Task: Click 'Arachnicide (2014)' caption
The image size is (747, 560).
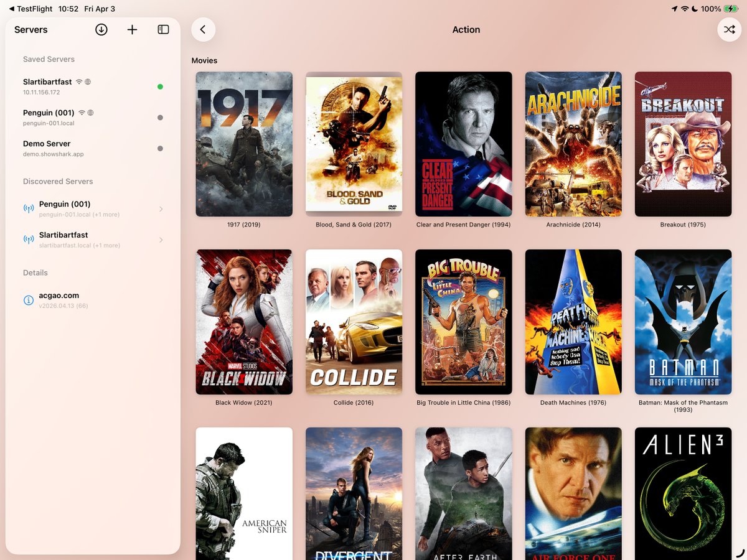Action: coord(573,225)
